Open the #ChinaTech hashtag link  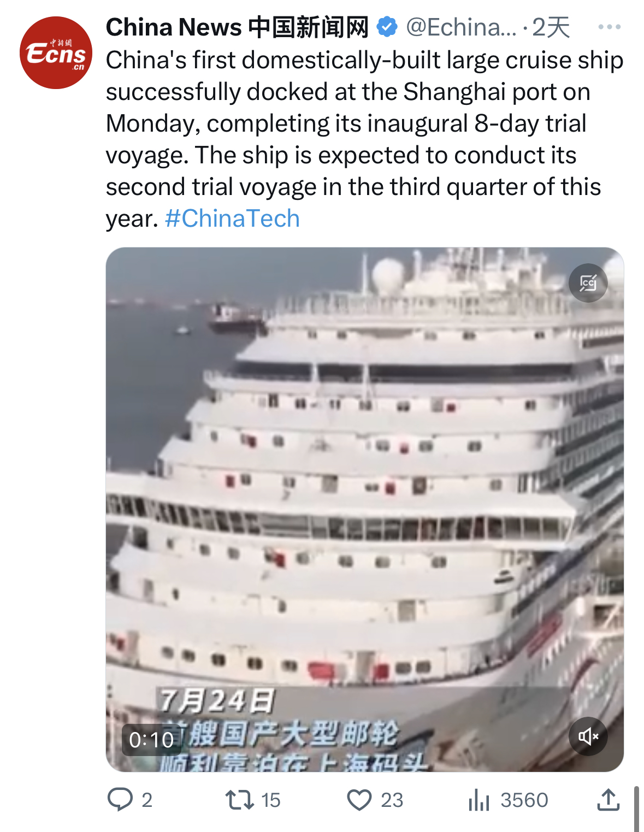pyautogui.click(x=232, y=219)
